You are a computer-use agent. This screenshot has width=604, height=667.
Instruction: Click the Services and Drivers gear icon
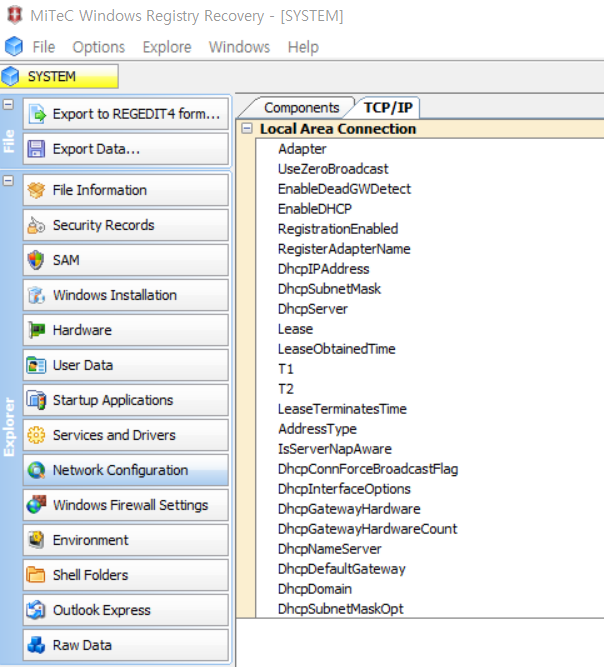coord(36,435)
